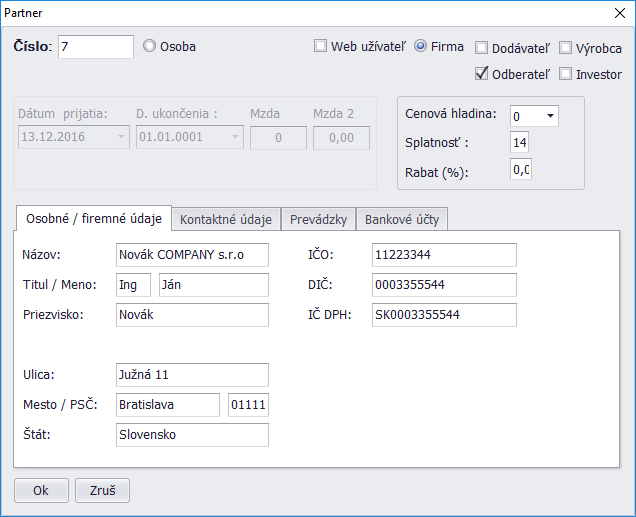Cancel with the Zruš button
Screen dimensions: 636x517
point(102,491)
